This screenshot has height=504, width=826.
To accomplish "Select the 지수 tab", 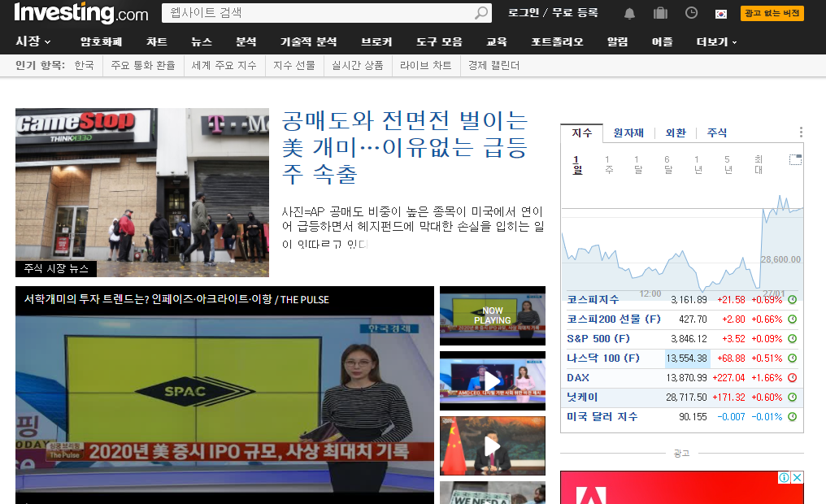I will point(582,133).
